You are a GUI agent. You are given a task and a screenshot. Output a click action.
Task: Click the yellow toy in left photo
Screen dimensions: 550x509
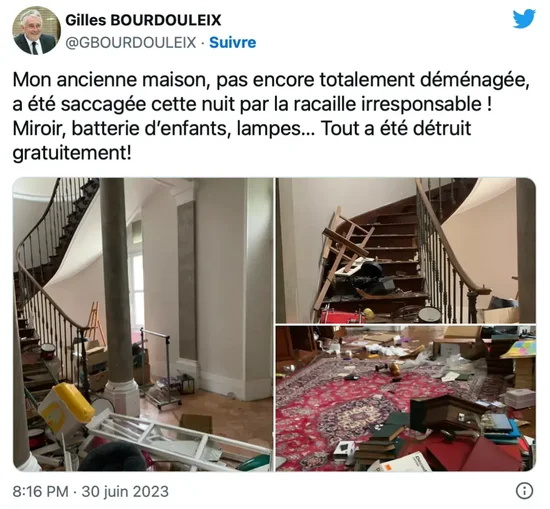pyautogui.click(x=66, y=408)
